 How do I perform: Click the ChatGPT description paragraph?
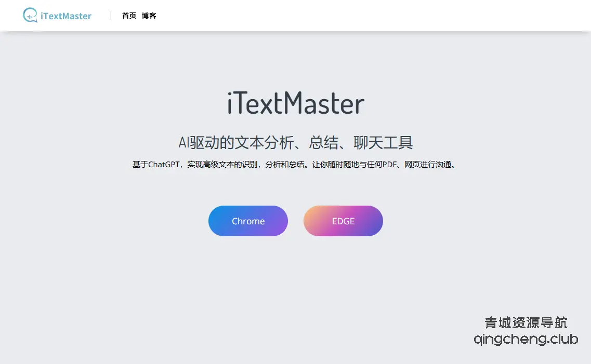coord(295,164)
